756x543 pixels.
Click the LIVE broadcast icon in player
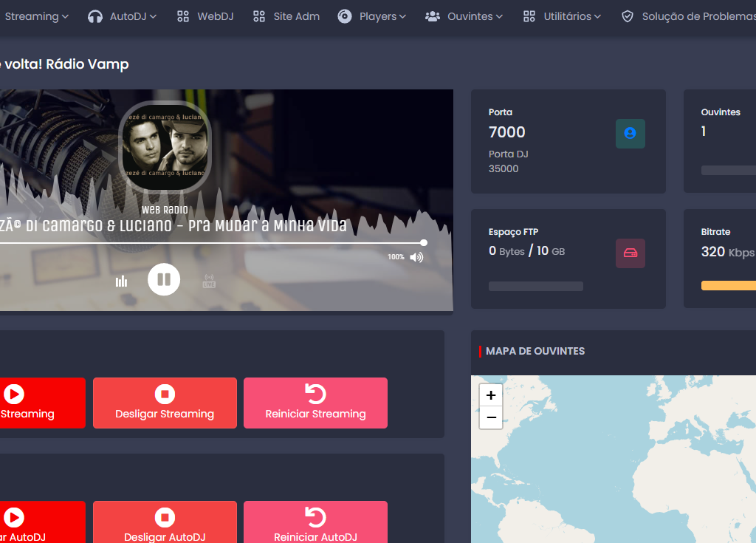[209, 281]
